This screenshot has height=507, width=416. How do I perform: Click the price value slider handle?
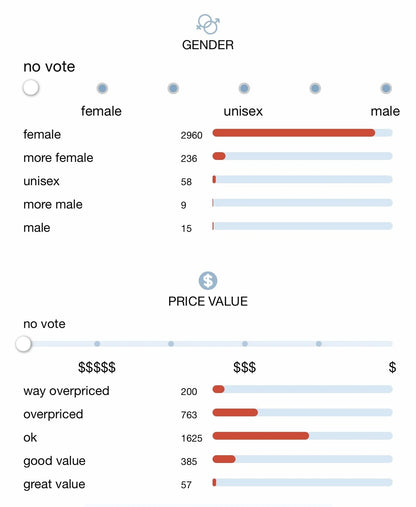pos(23,344)
